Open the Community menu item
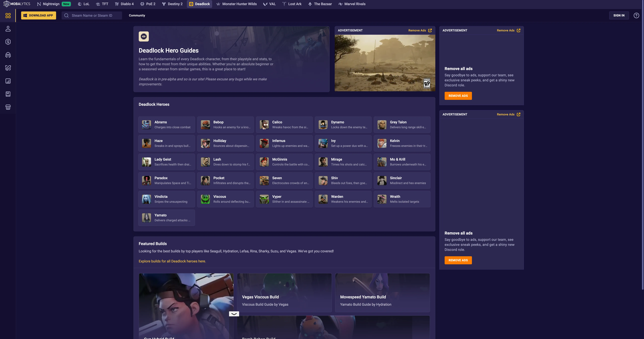This screenshot has width=644, height=339. (x=137, y=15)
